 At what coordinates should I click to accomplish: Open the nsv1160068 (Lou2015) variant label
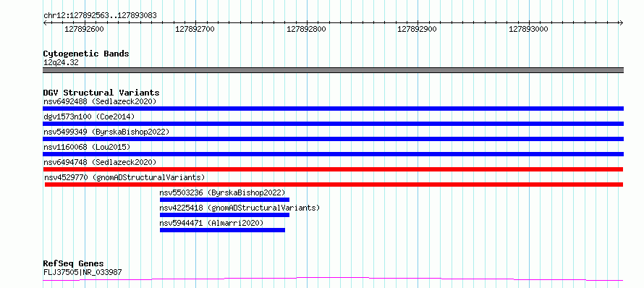(87, 147)
